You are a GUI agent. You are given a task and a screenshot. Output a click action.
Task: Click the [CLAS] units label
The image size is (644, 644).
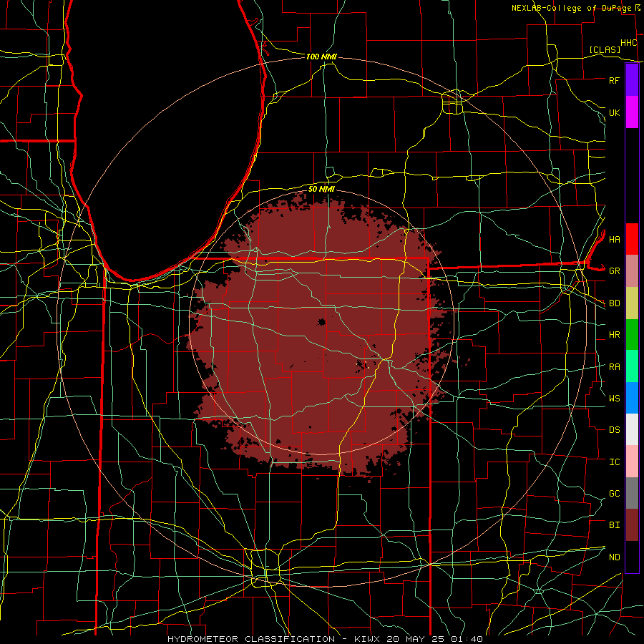pyautogui.click(x=605, y=49)
